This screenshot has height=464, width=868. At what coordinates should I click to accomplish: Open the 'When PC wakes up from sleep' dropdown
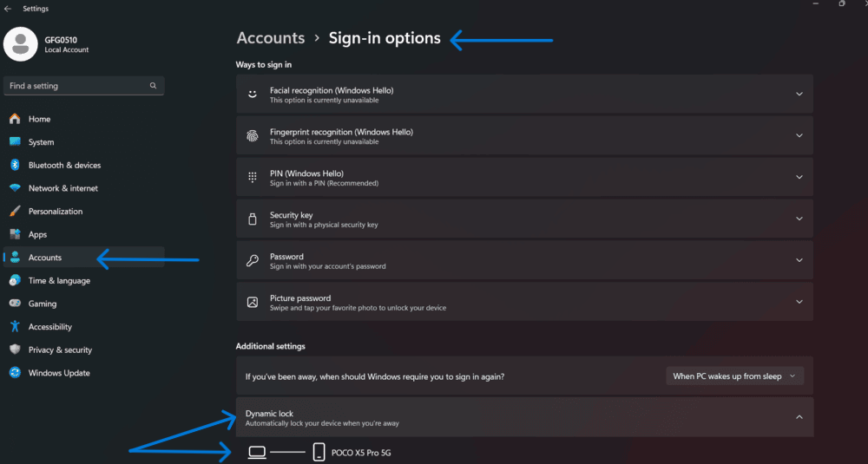point(734,376)
